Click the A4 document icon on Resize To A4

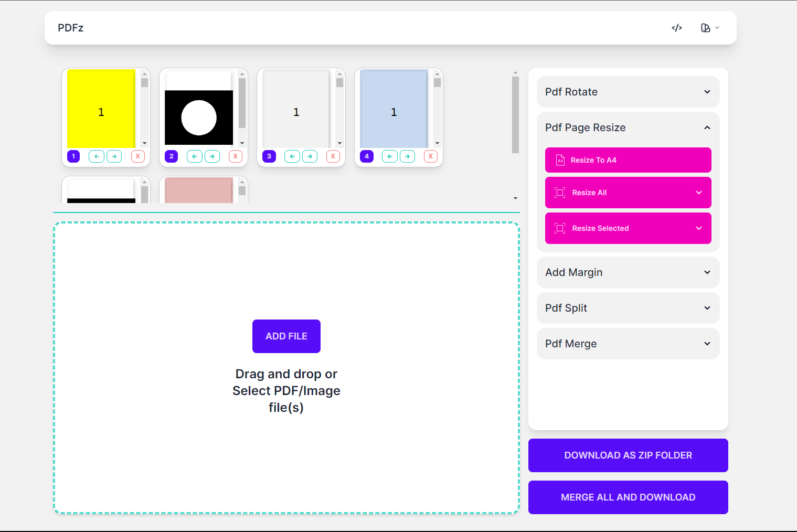(560, 160)
